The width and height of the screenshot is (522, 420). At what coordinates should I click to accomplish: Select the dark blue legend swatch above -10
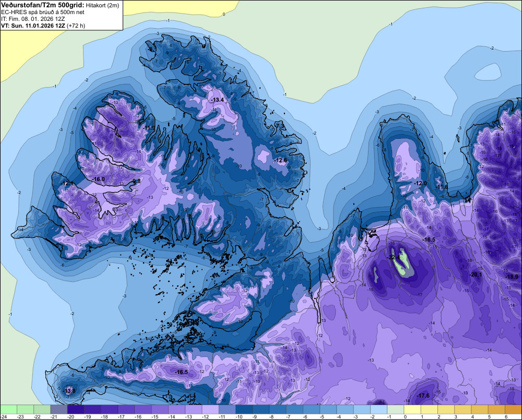(244, 409)
